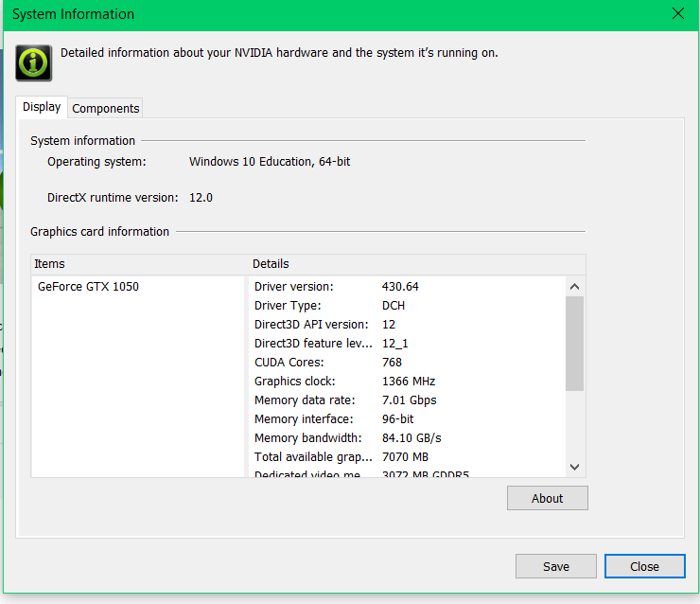Click the details list scroll up arrow

(x=574, y=287)
